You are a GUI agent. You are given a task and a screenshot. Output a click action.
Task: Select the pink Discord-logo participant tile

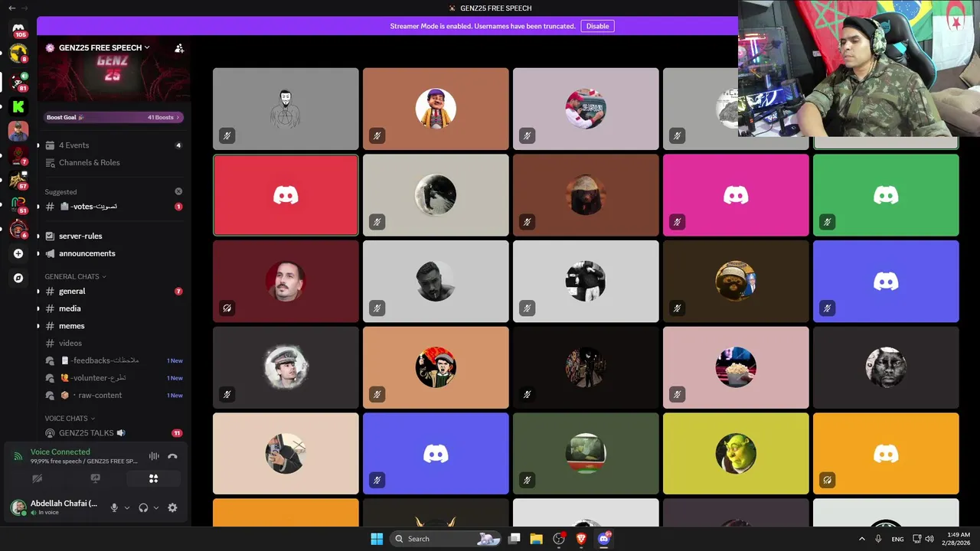(736, 195)
